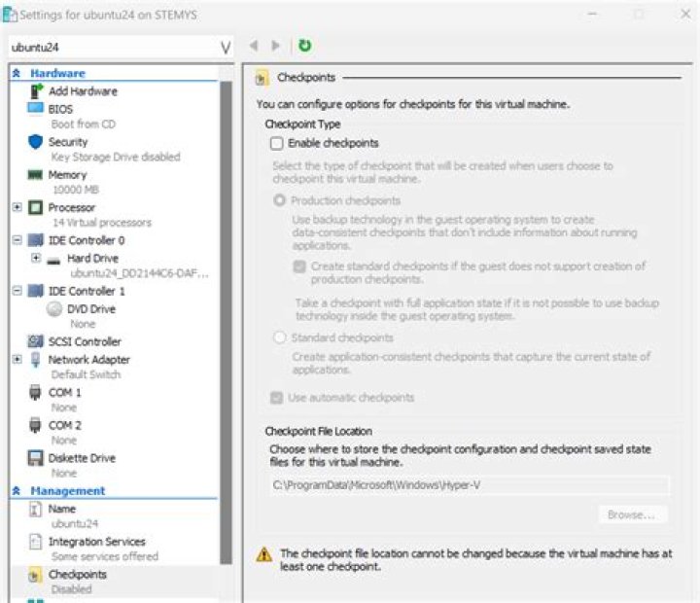Screen dimensions: 700x603
Task: Collapse the Hardware section
Action: coord(17,73)
